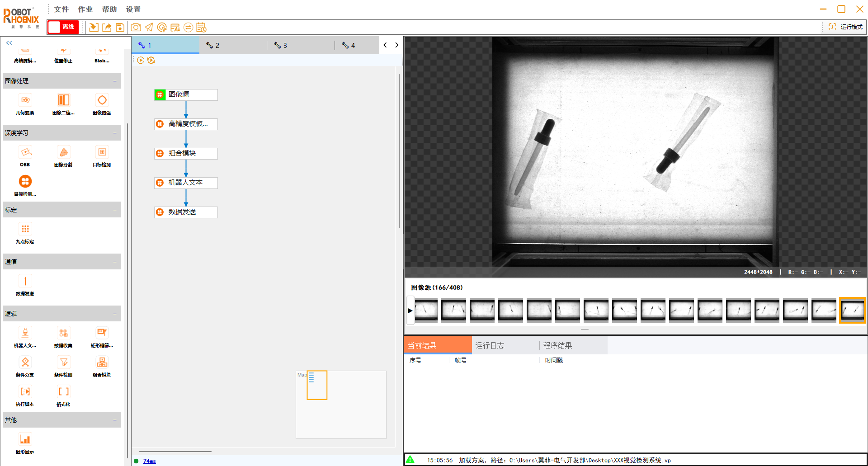Click the 74ms execution time link
The width and height of the screenshot is (868, 466).
(x=150, y=461)
